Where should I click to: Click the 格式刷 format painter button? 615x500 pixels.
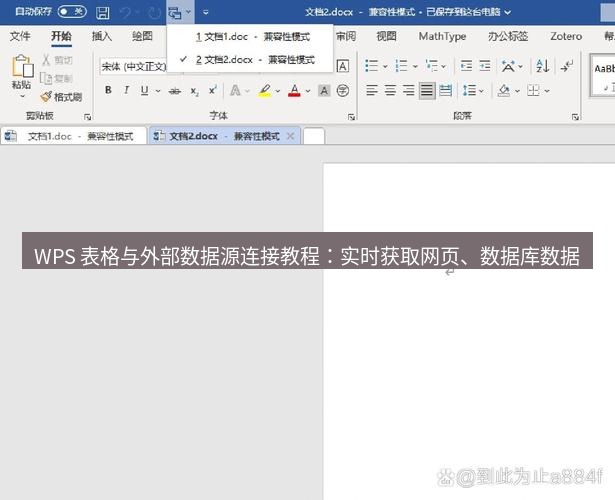coord(62,97)
